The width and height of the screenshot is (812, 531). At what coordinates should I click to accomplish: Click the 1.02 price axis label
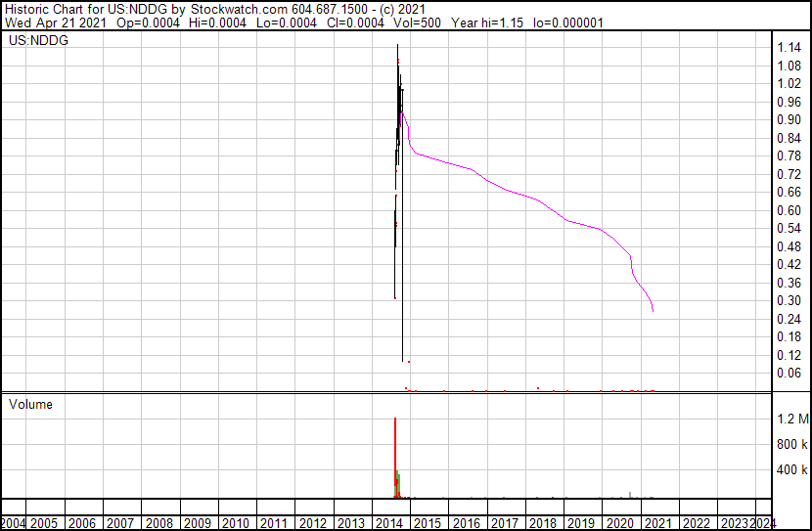coord(789,84)
